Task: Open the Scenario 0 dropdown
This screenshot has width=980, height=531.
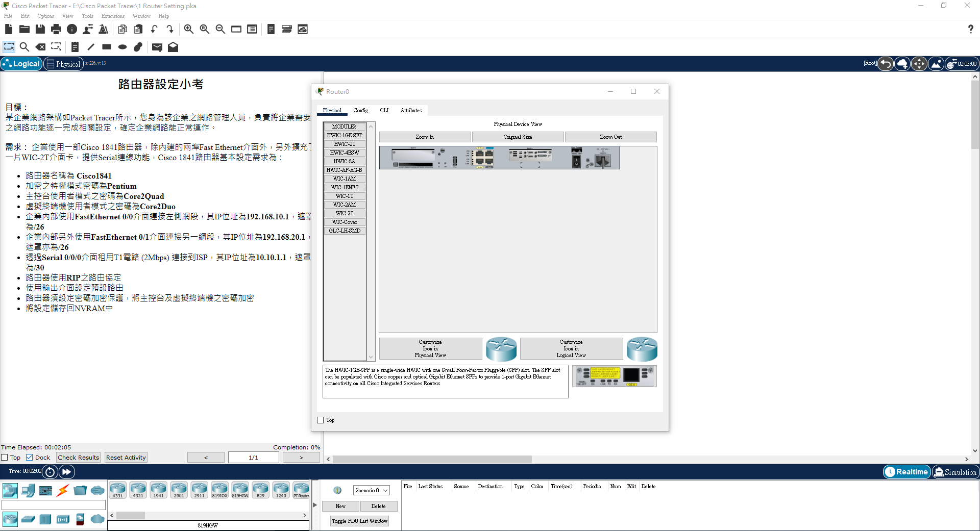Action: [372, 490]
